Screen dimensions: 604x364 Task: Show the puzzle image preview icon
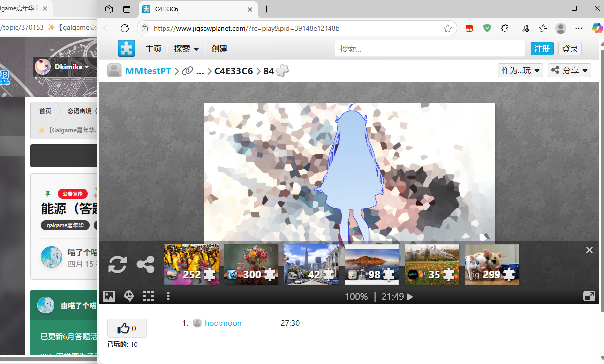coord(109,296)
